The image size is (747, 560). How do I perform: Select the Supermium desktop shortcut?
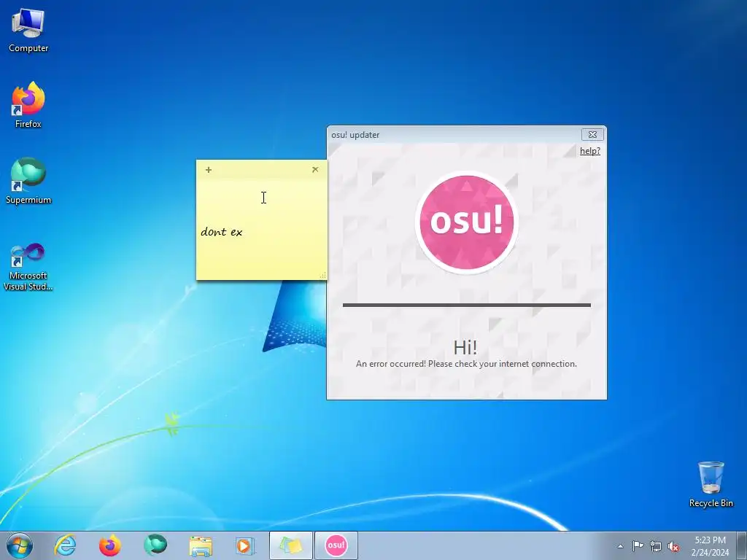coord(28,181)
